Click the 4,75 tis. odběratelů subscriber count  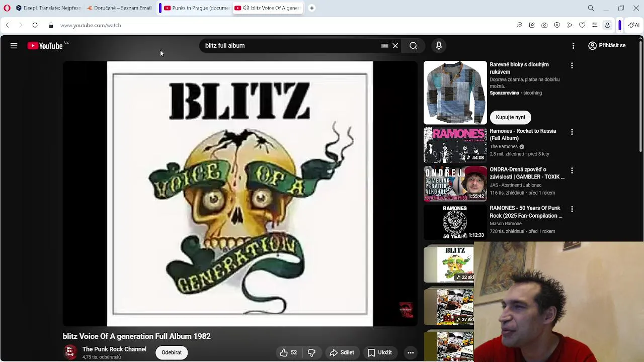tap(102, 357)
